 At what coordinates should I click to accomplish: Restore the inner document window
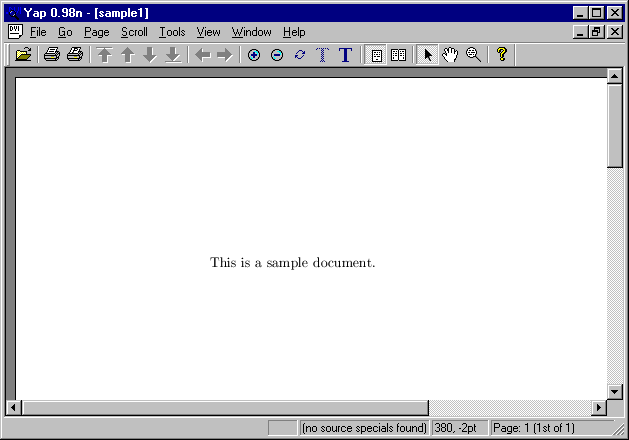pyautogui.click(x=598, y=32)
